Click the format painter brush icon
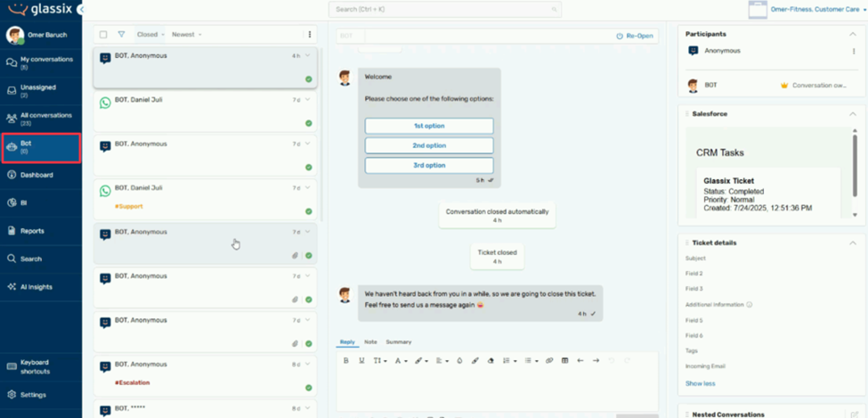The height and width of the screenshot is (418, 868). (x=475, y=360)
